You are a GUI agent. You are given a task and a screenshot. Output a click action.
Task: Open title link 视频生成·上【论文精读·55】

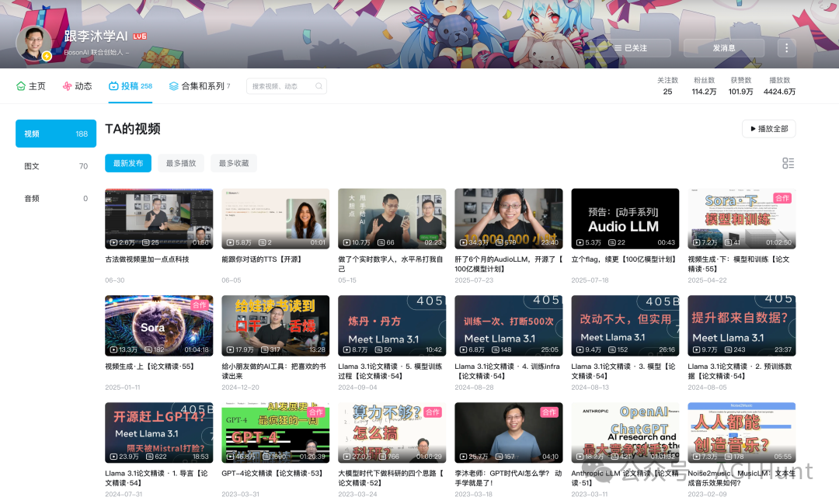(150, 367)
